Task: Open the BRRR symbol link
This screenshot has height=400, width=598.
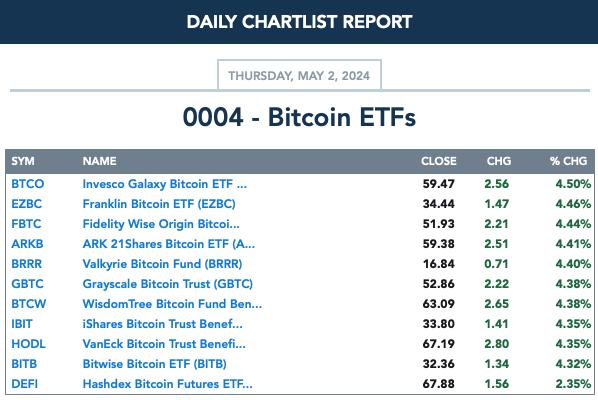Action: coord(26,264)
